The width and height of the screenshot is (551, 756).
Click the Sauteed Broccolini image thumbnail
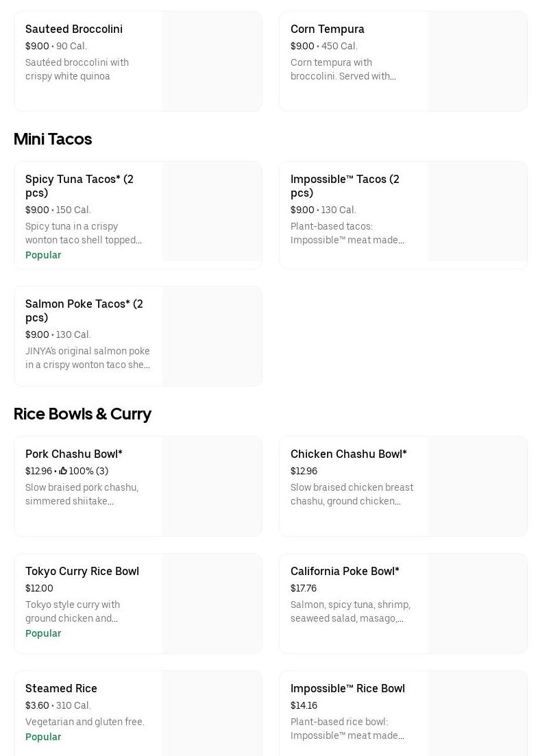click(212, 61)
